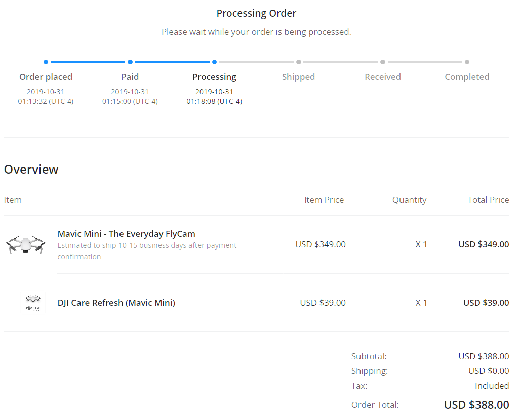Click the bold USD $39.00 total price
The width and height of the screenshot is (520, 420).
(486, 303)
